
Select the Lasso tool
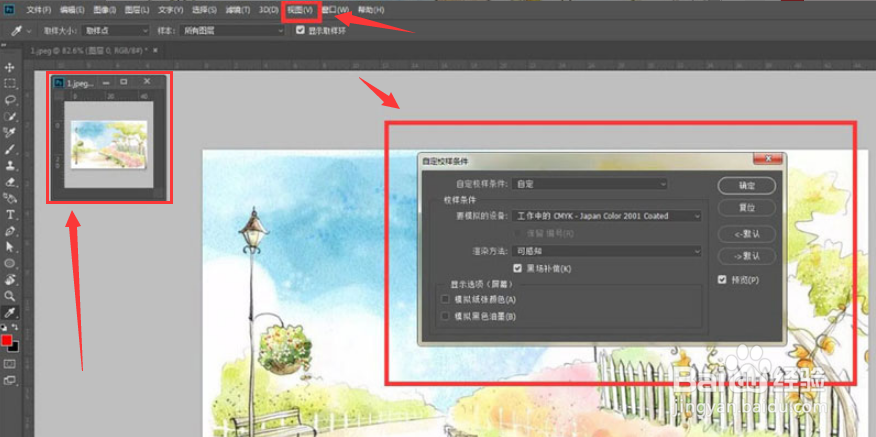9,100
